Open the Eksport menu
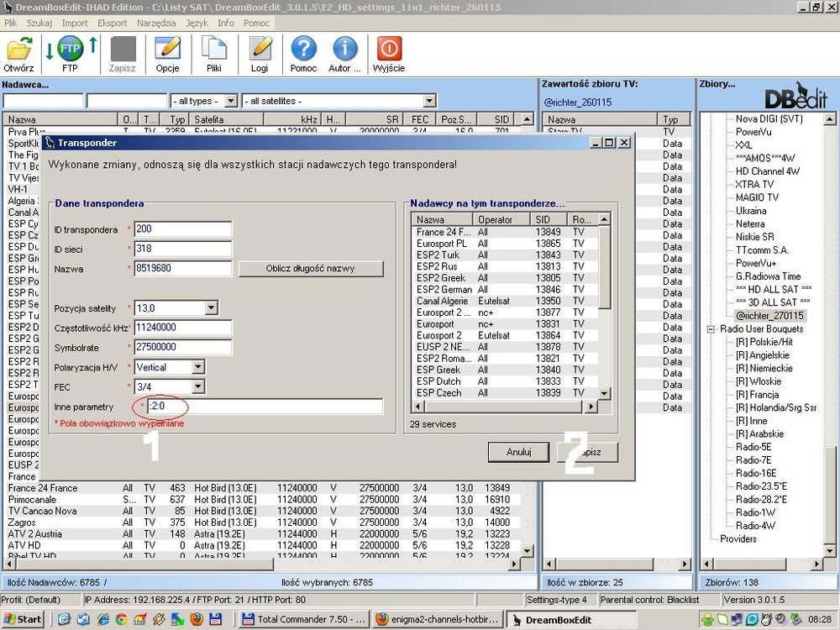This screenshot has height=630, width=840. (113, 24)
